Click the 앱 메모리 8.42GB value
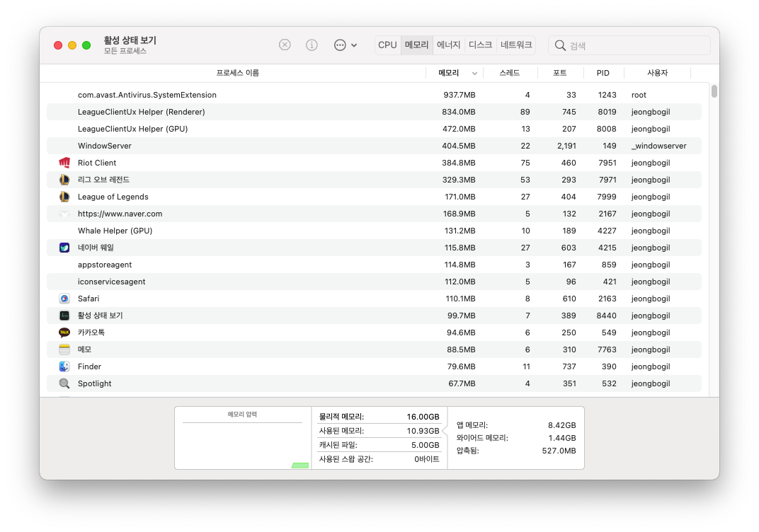 pyautogui.click(x=562, y=425)
